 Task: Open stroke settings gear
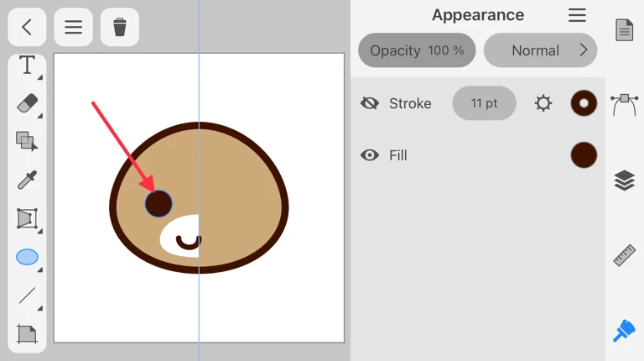click(543, 103)
